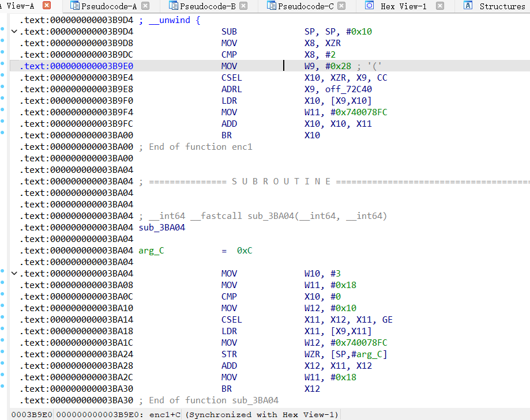Click arg_C in the STR instruction
530x420 pixels.
click(x=369, y=354)
